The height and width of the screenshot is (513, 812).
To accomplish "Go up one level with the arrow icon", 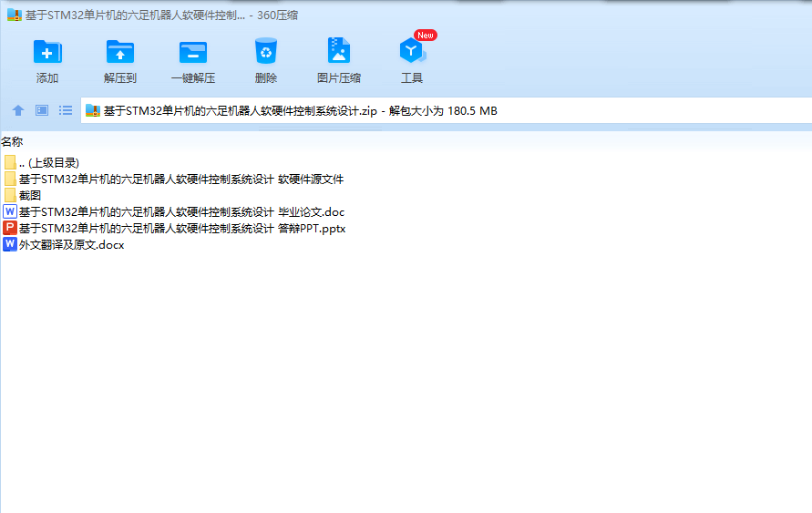I will pos(18,110).
